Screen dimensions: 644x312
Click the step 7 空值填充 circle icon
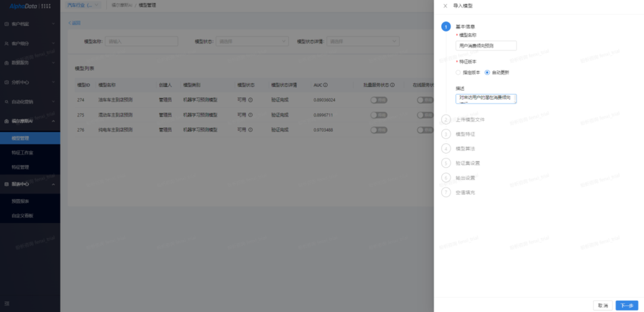click(x=446, y=192)
